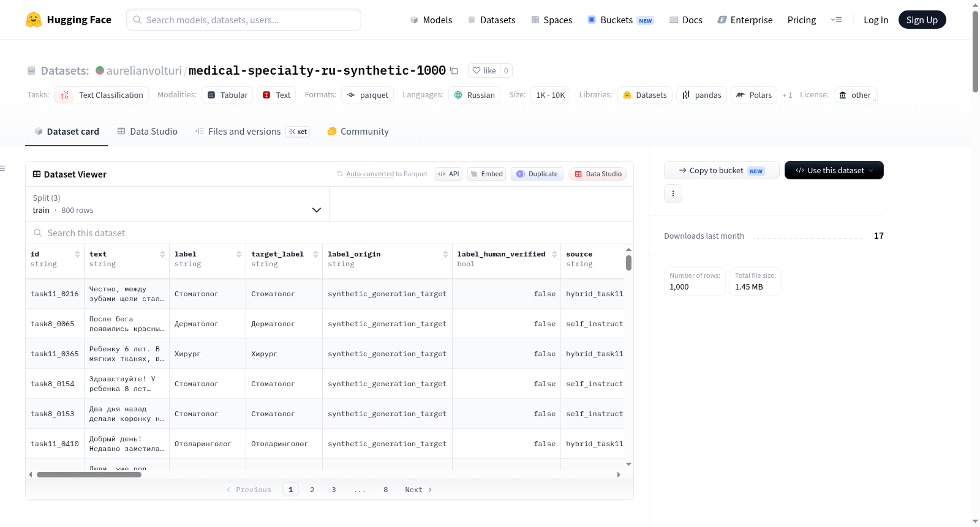The image size is (980, 527).
Task: Click the other license tag
Action: tap(855, 95)
